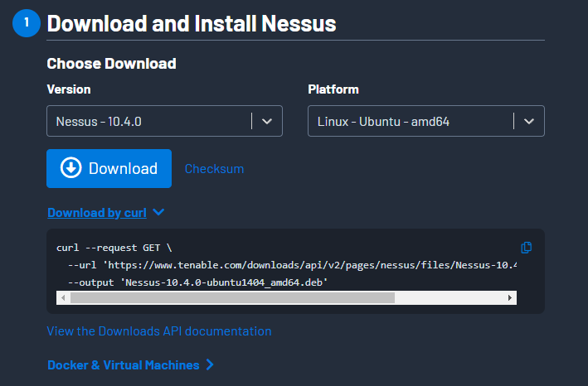Viewport: 588px width, 386px height.
Task: View the Downloads API documentation link
Action: coord(159,331)
